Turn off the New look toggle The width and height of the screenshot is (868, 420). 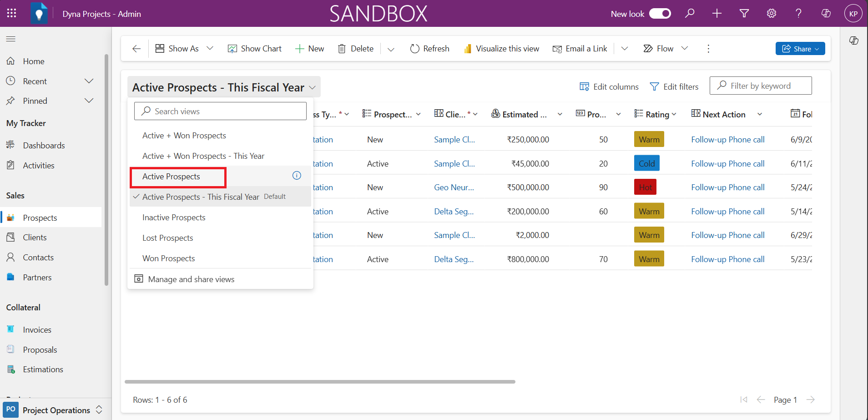coord(660,14)
